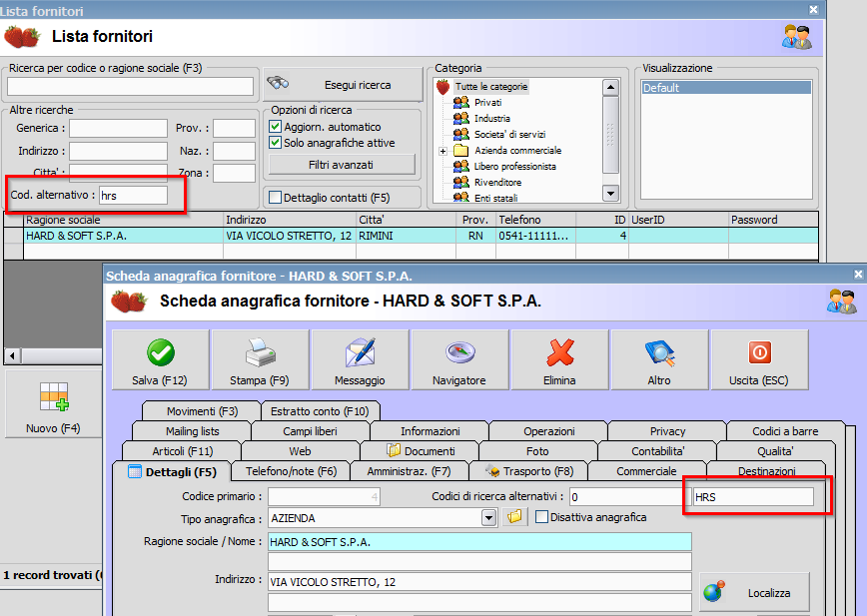Open the Qualita' tab

(775, 451)
